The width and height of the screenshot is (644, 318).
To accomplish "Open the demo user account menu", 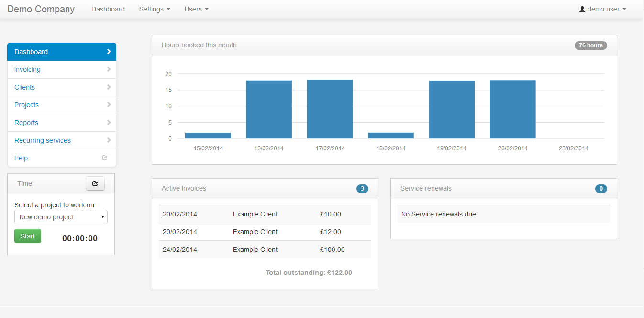I will 603,9.
